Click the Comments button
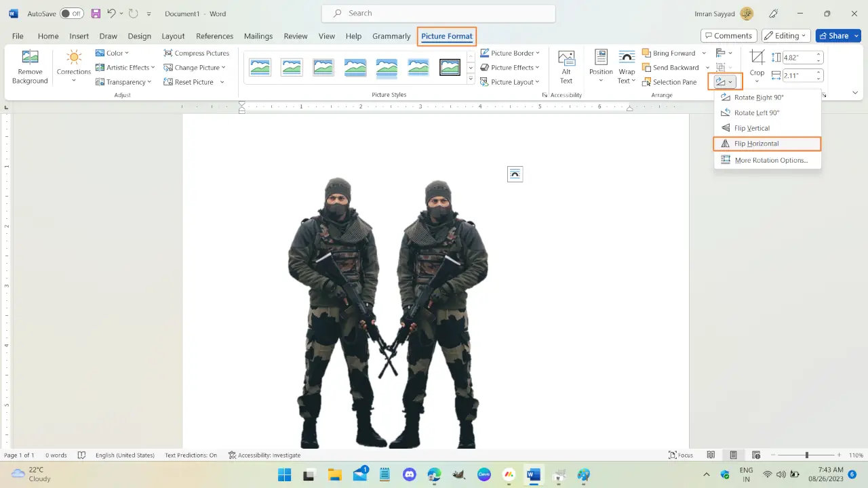868x488 pixels. coord(729,36)
